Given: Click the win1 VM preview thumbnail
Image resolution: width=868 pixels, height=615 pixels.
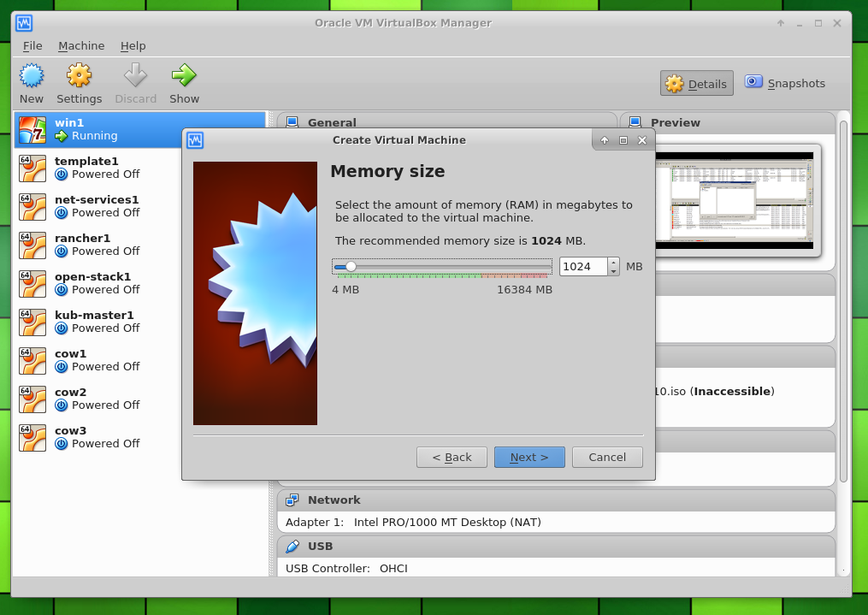Looking at the screenshot, I should tap(735, 200).
